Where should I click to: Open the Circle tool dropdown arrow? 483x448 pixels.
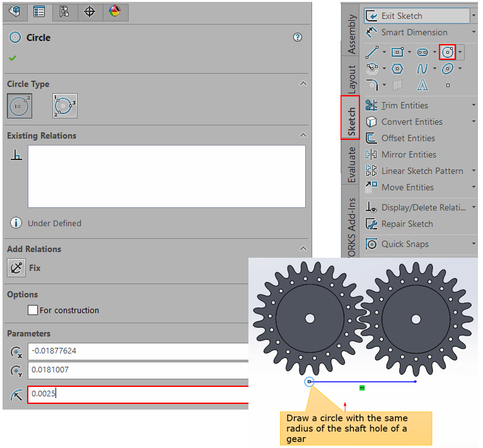460,52
